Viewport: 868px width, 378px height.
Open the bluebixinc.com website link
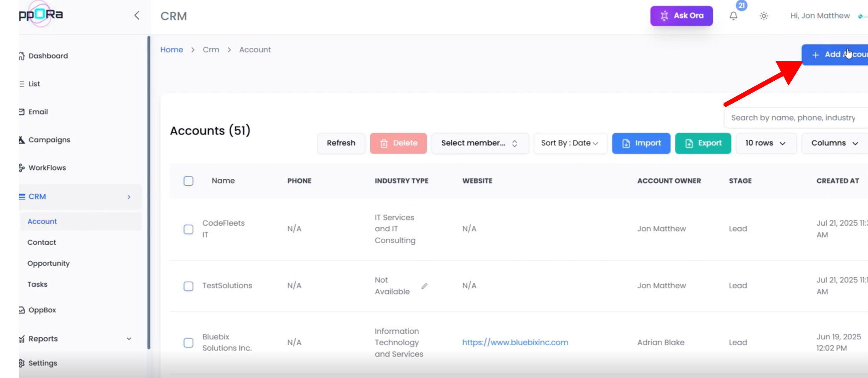515,342
